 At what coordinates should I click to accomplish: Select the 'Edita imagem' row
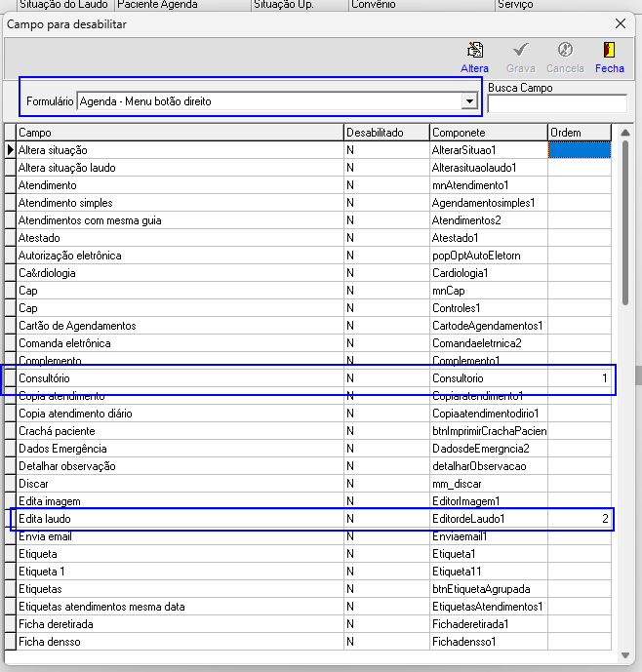tap(307, 501)
